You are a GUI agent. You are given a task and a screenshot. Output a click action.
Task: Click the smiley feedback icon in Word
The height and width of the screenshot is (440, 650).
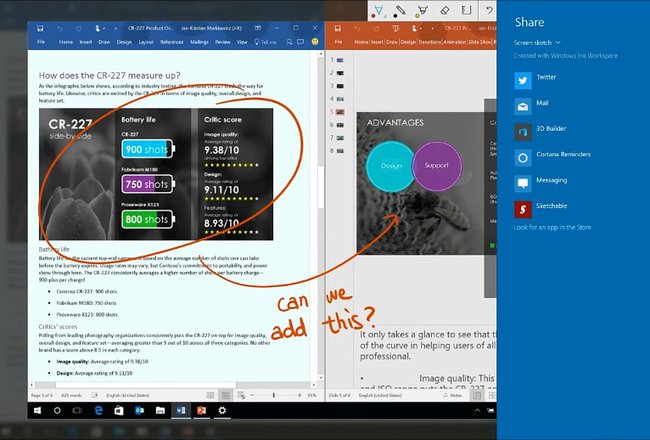pos(315,42)
